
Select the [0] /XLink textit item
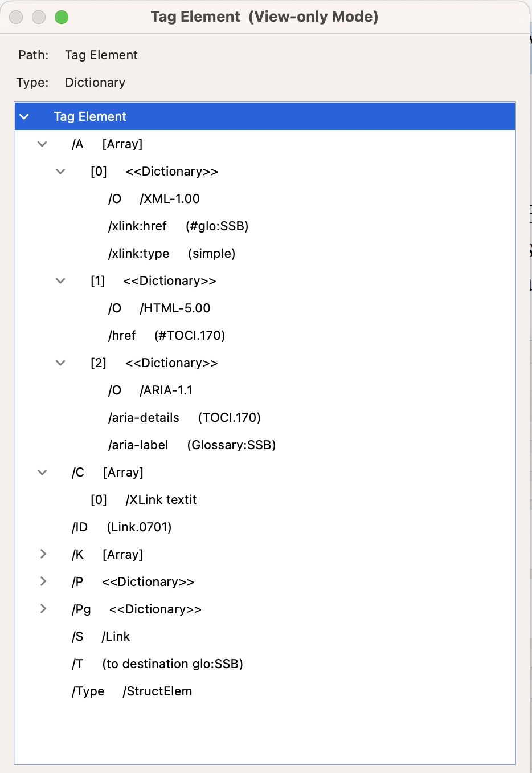(x=144, y=500)
